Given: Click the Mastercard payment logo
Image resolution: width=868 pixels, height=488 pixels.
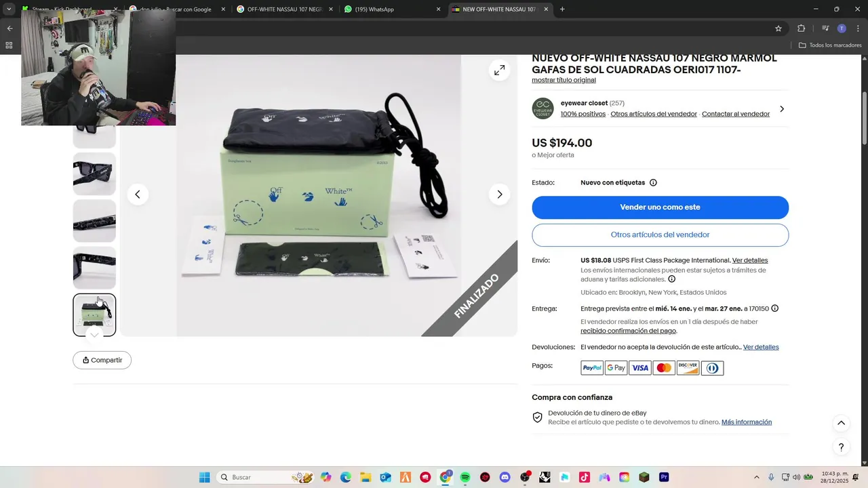Looking at the screenshot, I should (664, 368).
